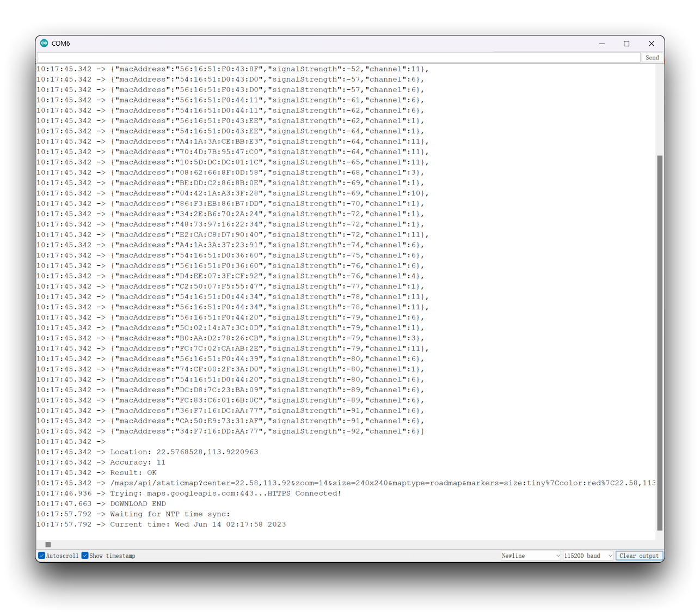Click the line with macAddress BE:DD:C2:86:8B:0E
Screen dimensions: 700x615
[230, 183]
